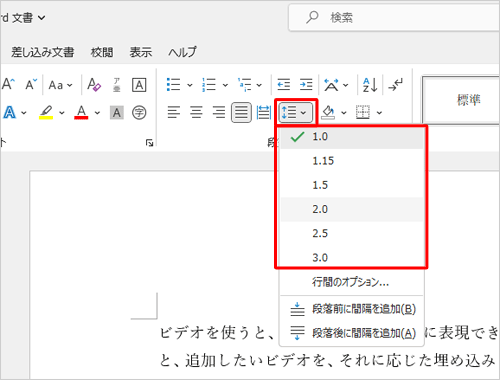Select line spacing 1.5
Viewport: 500px width, 380px height.
[352, 185]
